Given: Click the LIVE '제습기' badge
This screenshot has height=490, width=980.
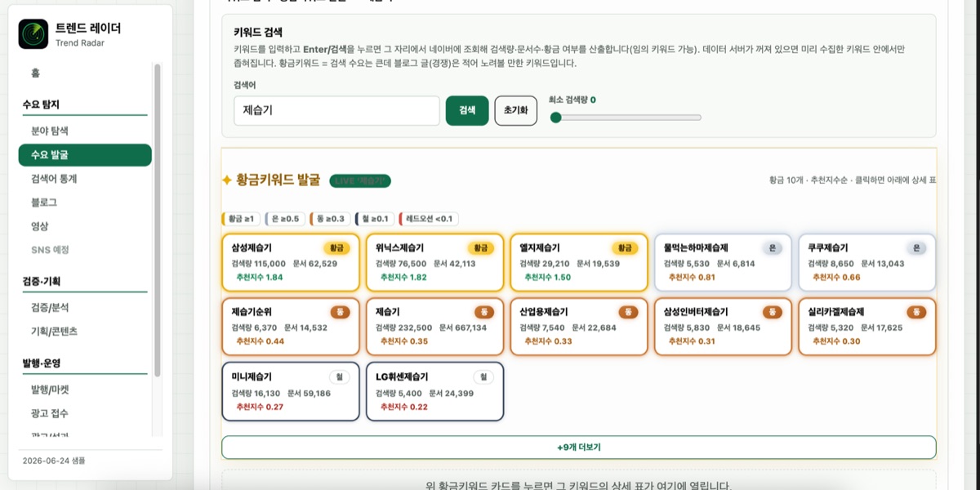Looking at the screenshot, I should coord(360,180).
